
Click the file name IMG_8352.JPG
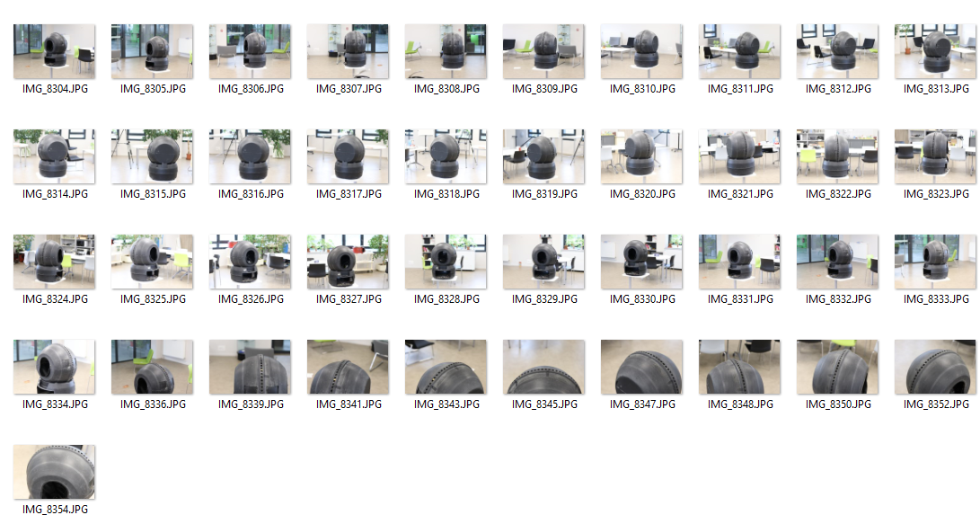(936, 404)
